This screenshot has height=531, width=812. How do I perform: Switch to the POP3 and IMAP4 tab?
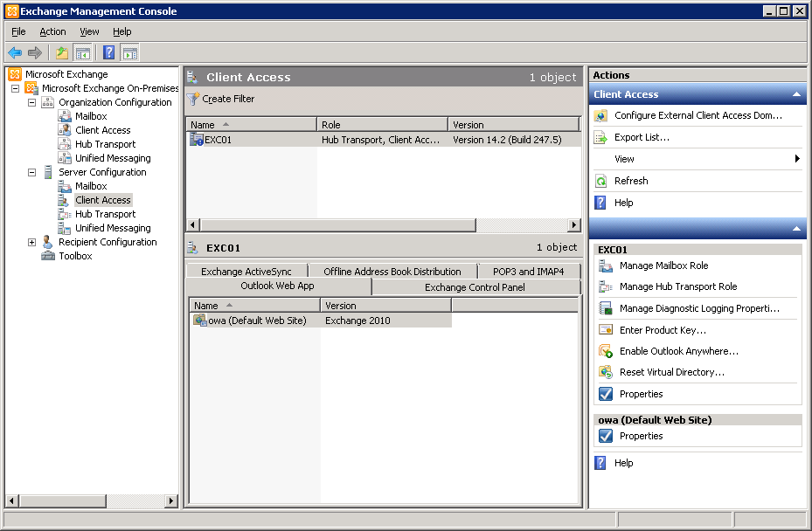(528, 272)
